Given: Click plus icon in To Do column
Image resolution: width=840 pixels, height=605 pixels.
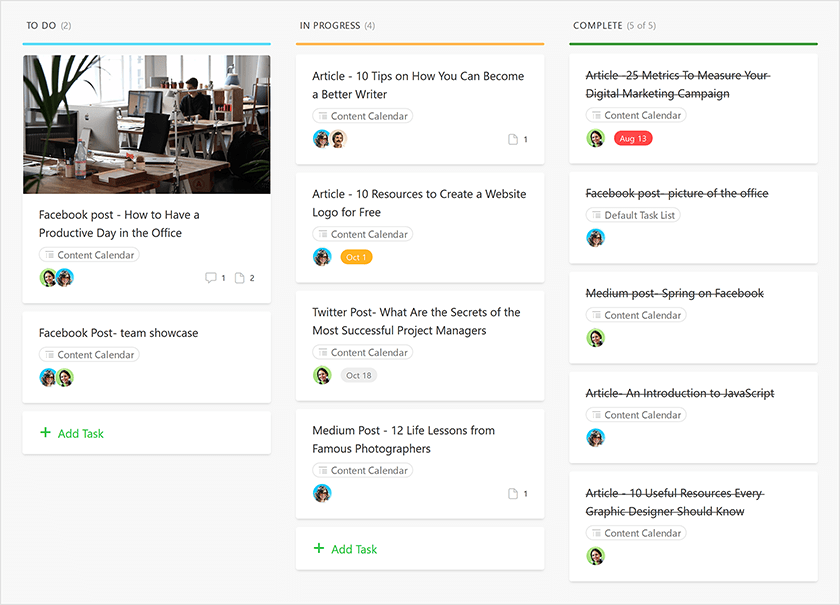Looking at the screenshot, I should coord(46,432).
